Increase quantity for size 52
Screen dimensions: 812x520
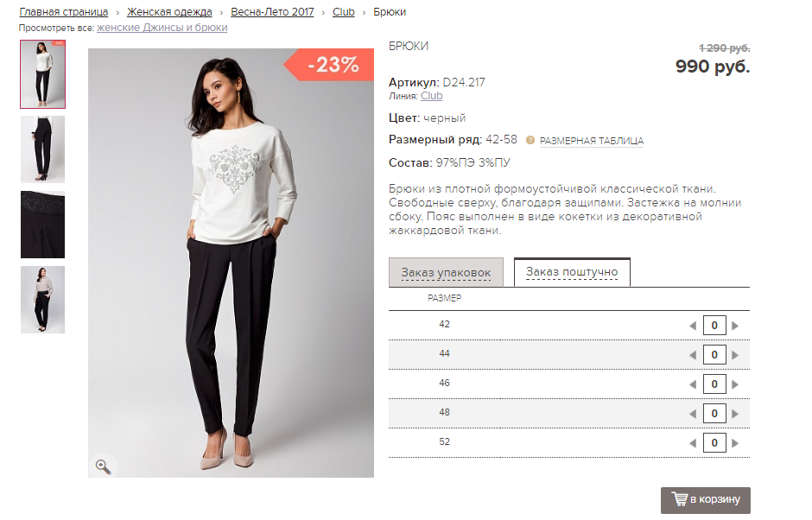click(735, 444)
